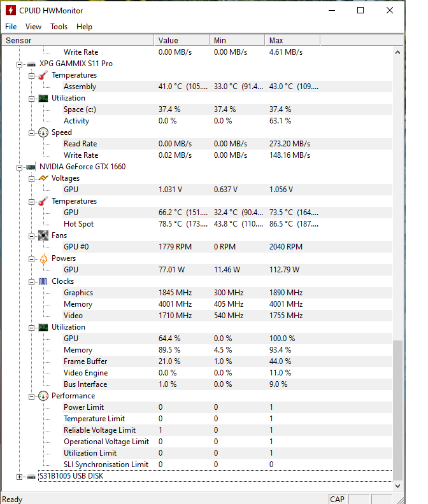Screen dimensions: 428x504
Task: Click the green graph icon for GPU Utilization
Action: (x=43, y=328)
